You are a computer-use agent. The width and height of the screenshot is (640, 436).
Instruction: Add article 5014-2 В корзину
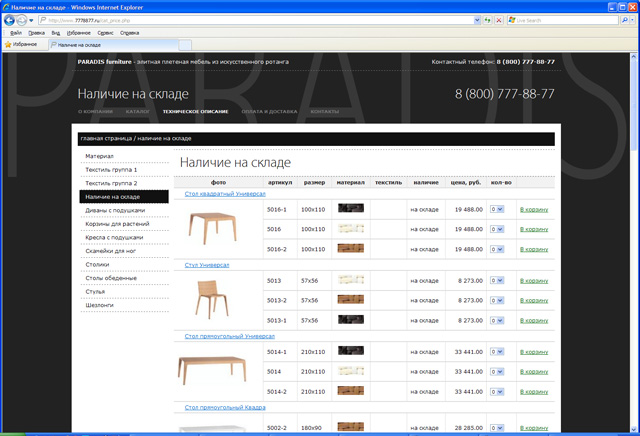click(x=534, y=392)
